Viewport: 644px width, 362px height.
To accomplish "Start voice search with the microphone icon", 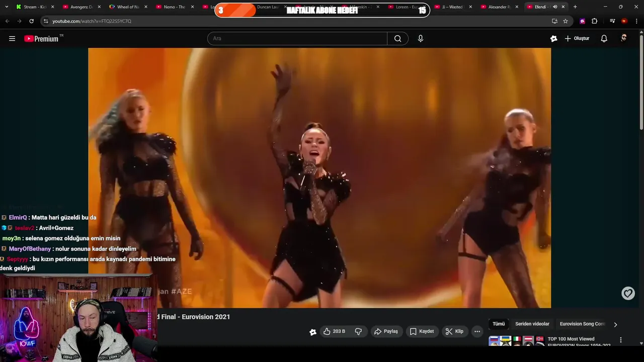I will tap(421, 38).
